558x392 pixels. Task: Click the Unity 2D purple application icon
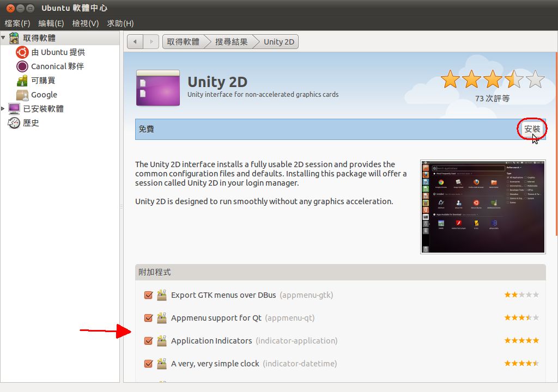coord(158,88)
